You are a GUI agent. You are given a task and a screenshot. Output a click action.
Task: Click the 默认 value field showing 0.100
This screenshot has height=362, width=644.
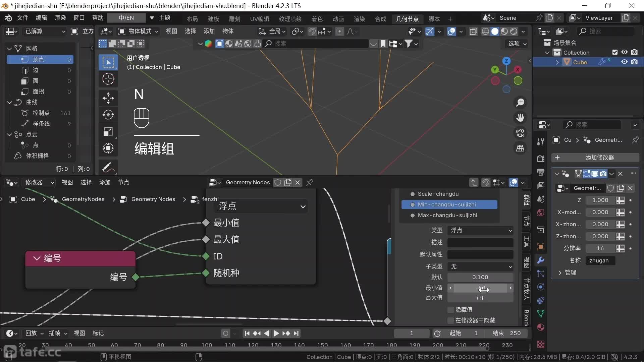click(480, 277)
